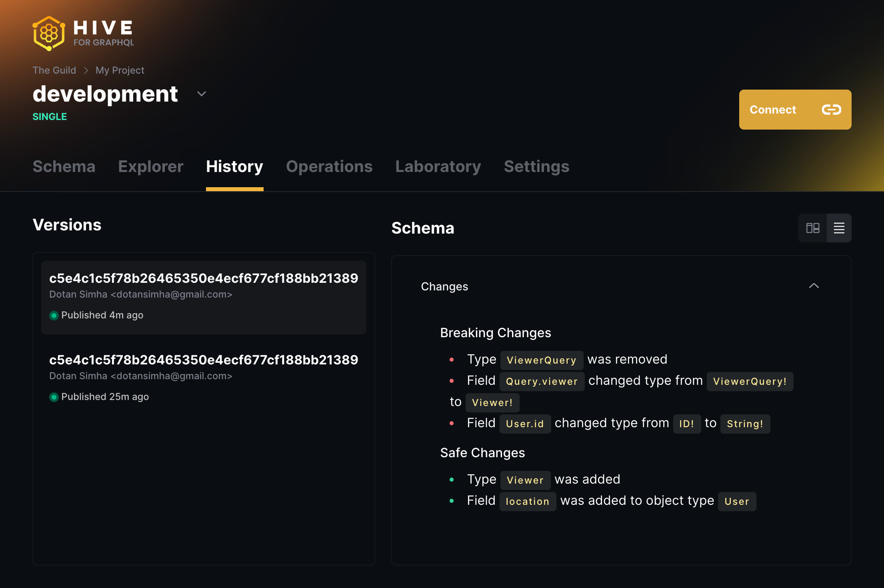Switch to split-view schema display
884x588 pixels.
tap(812, 228)
